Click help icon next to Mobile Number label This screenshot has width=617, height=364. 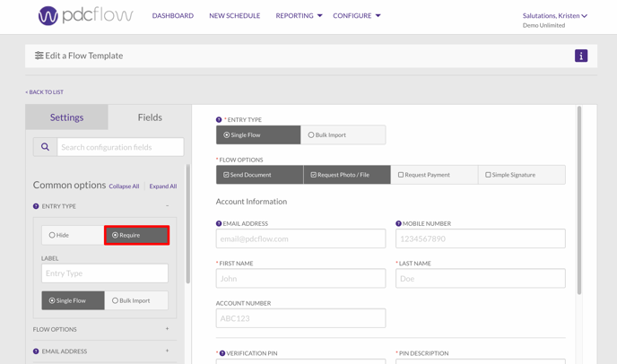click(x=398, y=223)
